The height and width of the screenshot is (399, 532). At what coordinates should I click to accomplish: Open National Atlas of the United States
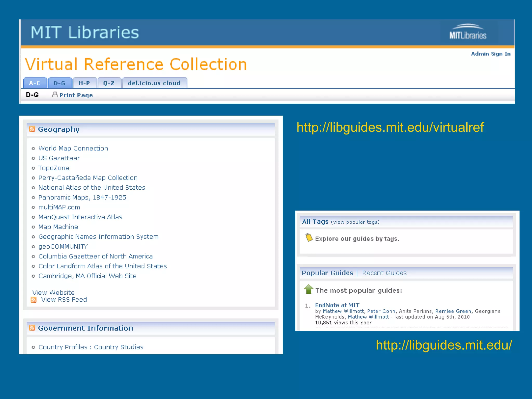click(x=92, y=188)
